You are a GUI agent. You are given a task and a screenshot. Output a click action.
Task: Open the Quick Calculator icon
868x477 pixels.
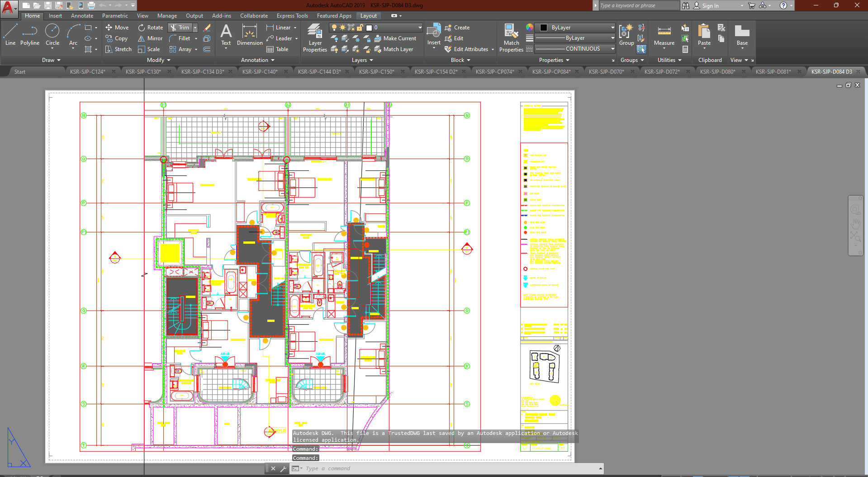(x=685, y=49)
